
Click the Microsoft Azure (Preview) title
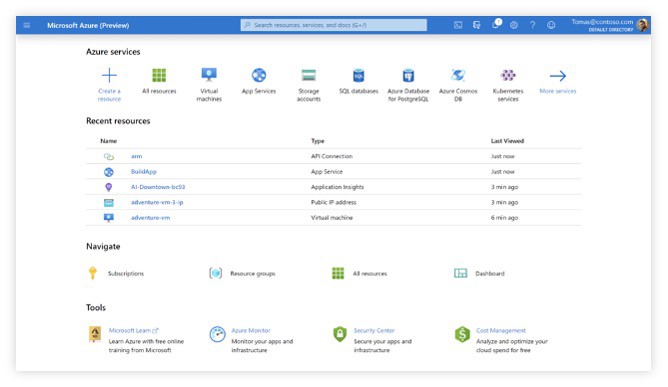click(88, 26)
